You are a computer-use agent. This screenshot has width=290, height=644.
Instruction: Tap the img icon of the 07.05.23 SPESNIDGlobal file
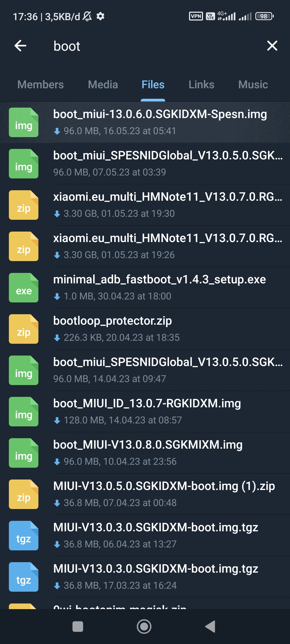click(24, 164)
